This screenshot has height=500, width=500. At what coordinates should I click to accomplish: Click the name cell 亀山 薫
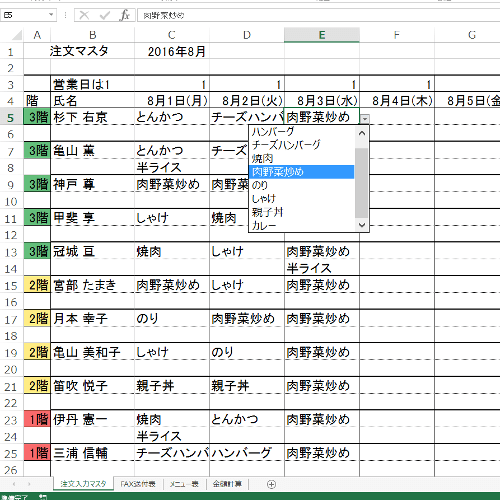click(x=93, y=151)
